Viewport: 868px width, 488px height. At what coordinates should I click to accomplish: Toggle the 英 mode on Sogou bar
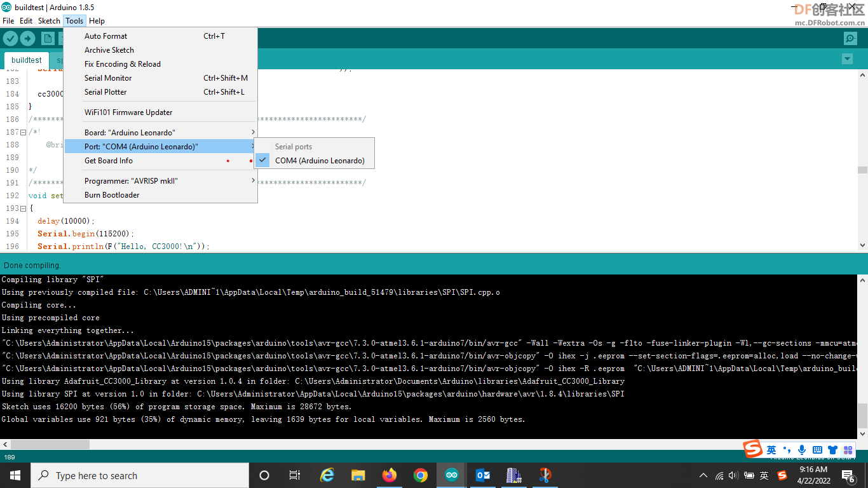point(771,450)
